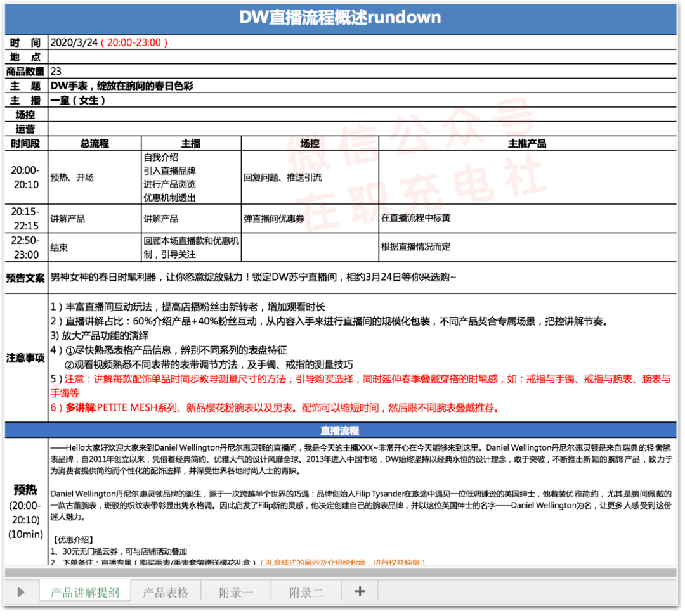
Task: Click the 主播 label in the info section
Action: tap(26, 100)
